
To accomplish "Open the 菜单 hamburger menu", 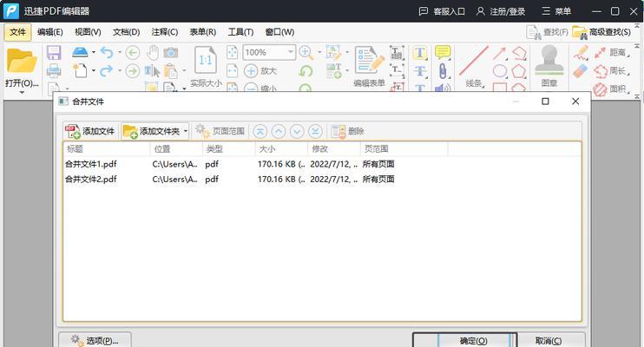I will [x=556, y=11].
